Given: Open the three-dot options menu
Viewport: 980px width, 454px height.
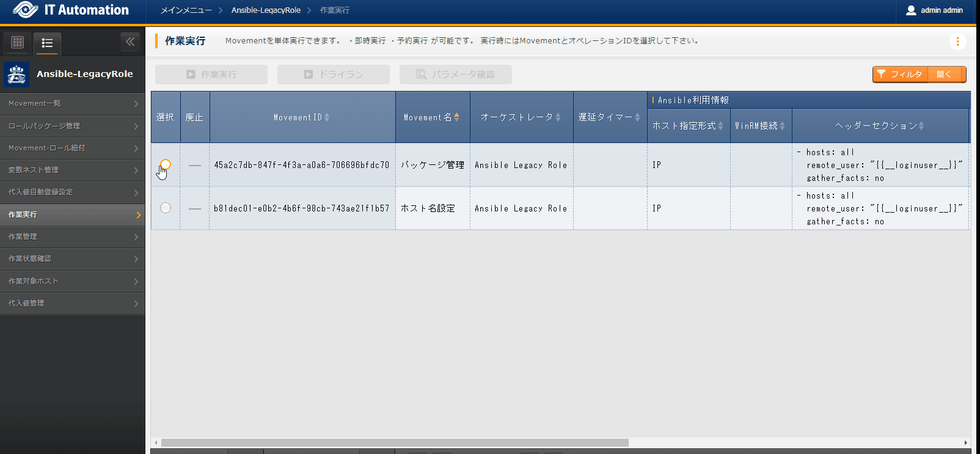Looking at the screenshot, I should (957, 42).
